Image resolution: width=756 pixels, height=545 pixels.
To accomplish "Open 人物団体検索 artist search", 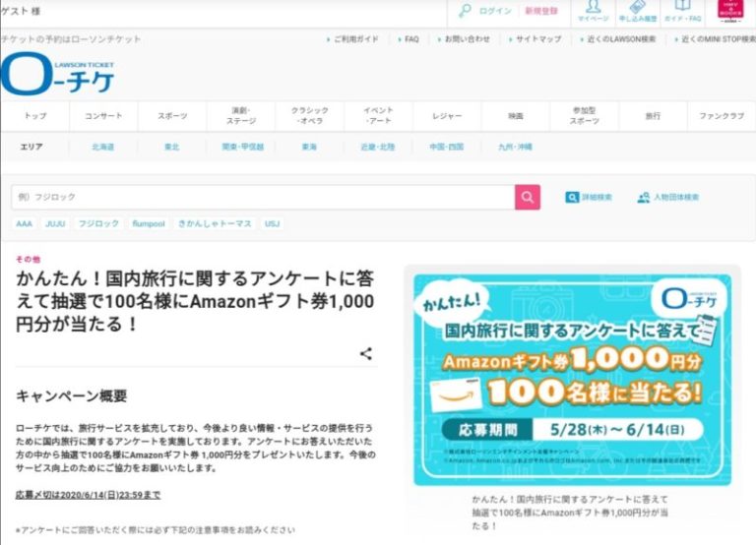I will [x=667, y=197].
